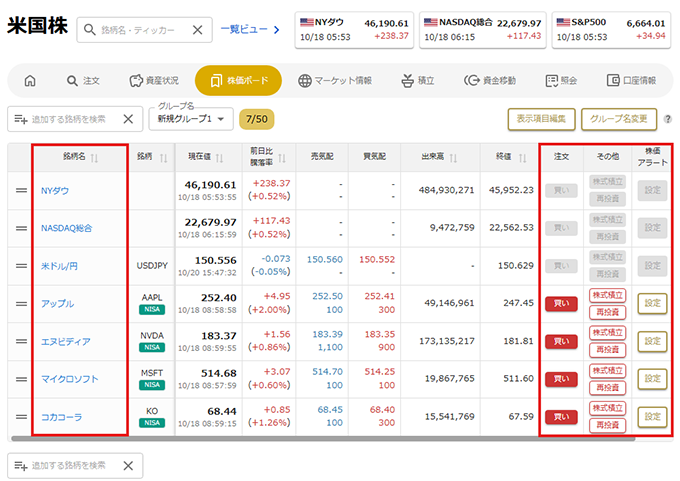
Task: Open the 照会 tab
Action: 561,81
